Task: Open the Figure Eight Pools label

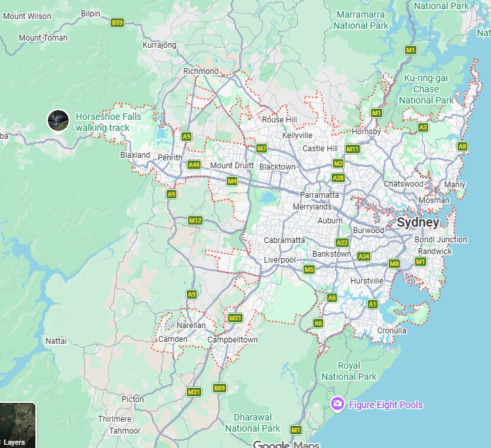Action: coord(385,405)
